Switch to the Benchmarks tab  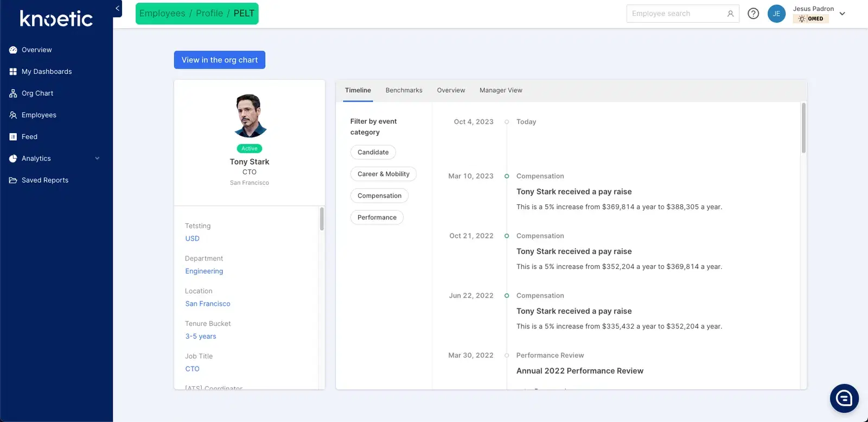coord(404,91)
